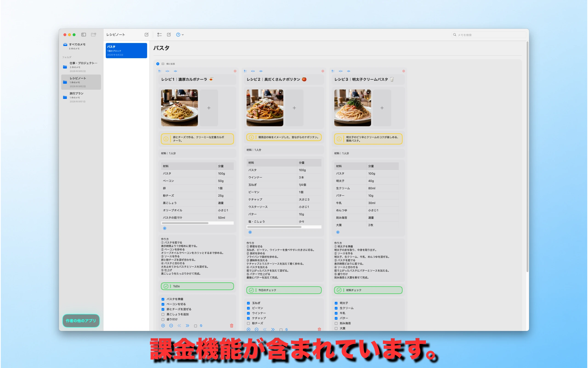The image size is (588, 368).
Task: Click the round table-options icon under レシピ3 table
Action: pos(338,232)
